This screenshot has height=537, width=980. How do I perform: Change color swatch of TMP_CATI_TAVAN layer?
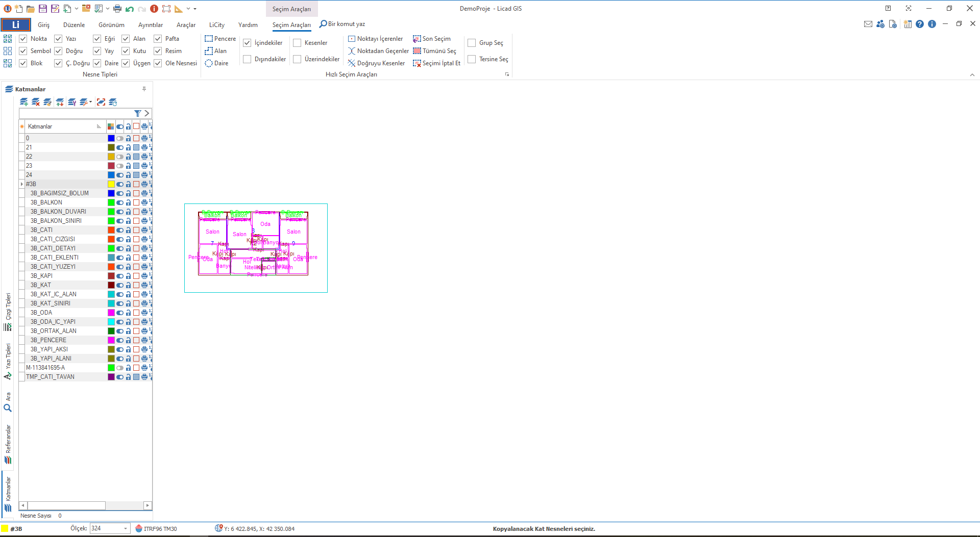click(x=111, y=377)
